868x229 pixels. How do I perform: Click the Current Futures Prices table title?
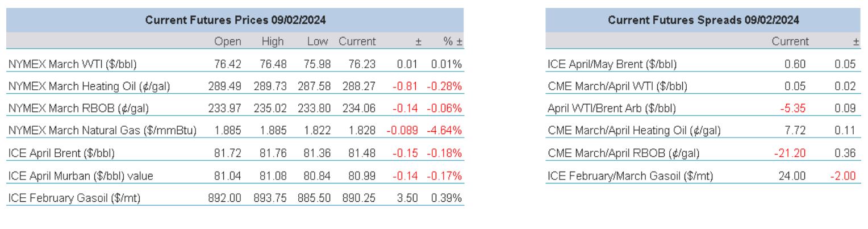235,20
